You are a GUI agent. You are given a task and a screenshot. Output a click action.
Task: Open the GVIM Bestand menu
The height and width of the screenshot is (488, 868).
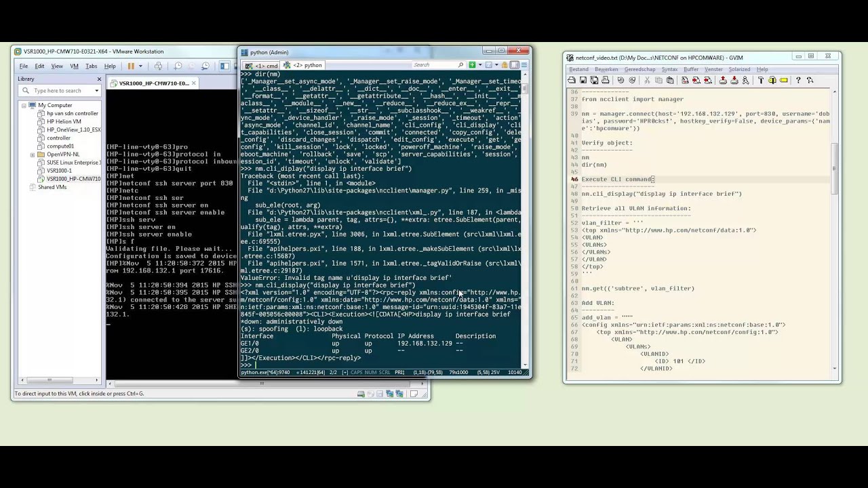[x=578, y=69]
